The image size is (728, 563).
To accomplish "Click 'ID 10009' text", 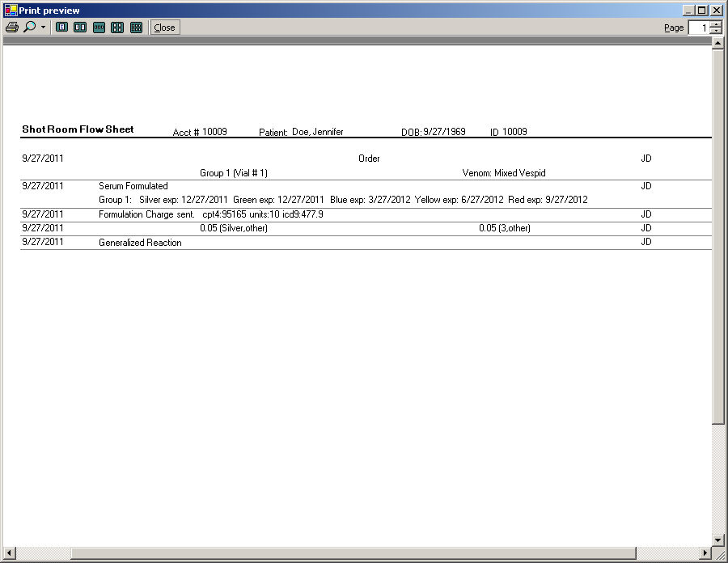I will [x=509, y=132].
